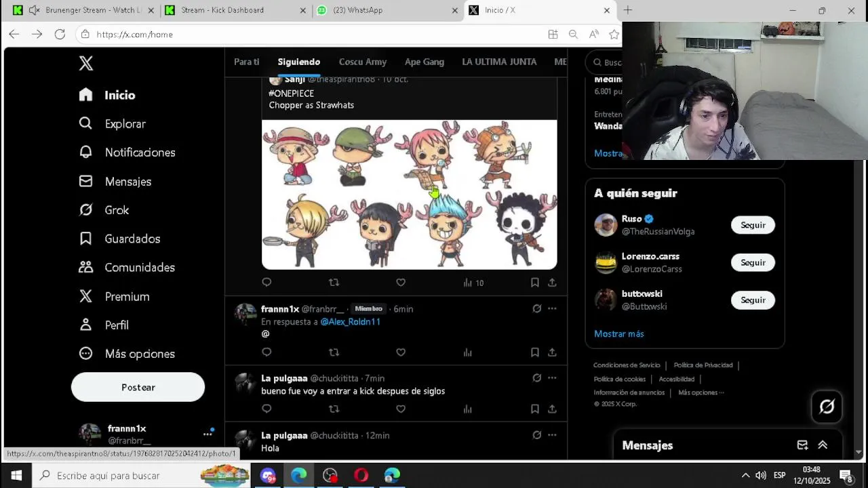
Task: Repost La pulgaaa's kick post
Action: [334, 409]
